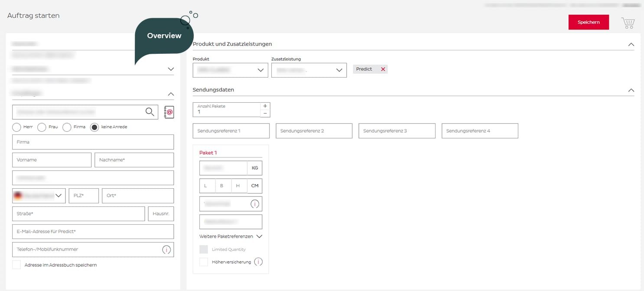Open the Zusatzleistung dropdown

coord(309,70)
